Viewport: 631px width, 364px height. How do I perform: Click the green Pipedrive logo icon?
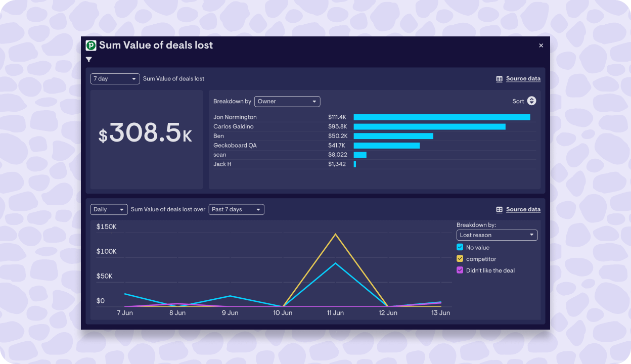point(91,45)
